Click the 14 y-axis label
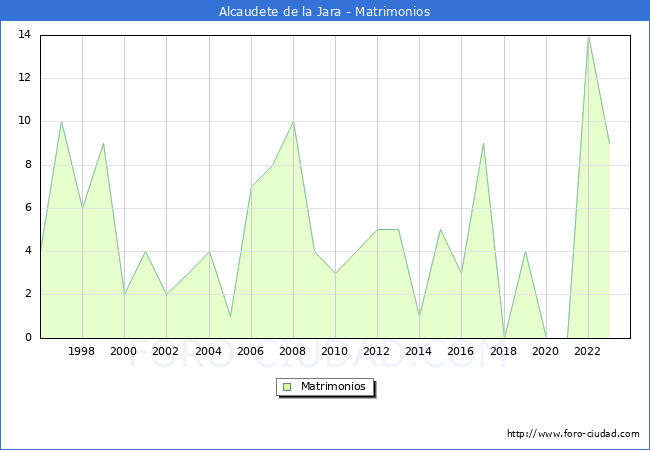The height and width of the screenshot is (450, 650). tap(24, 35)
